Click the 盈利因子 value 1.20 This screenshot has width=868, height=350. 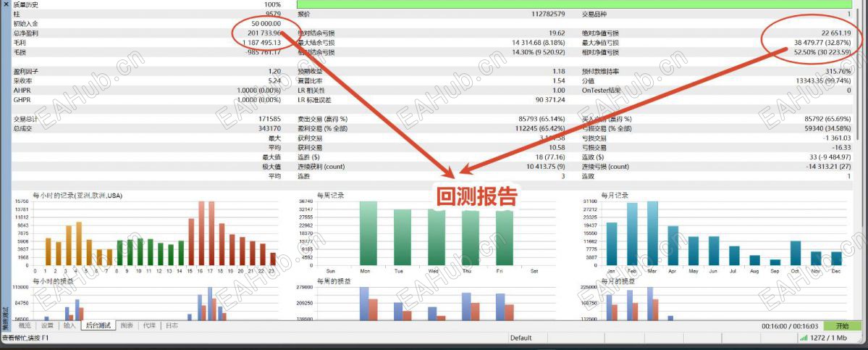click(275, 72)
